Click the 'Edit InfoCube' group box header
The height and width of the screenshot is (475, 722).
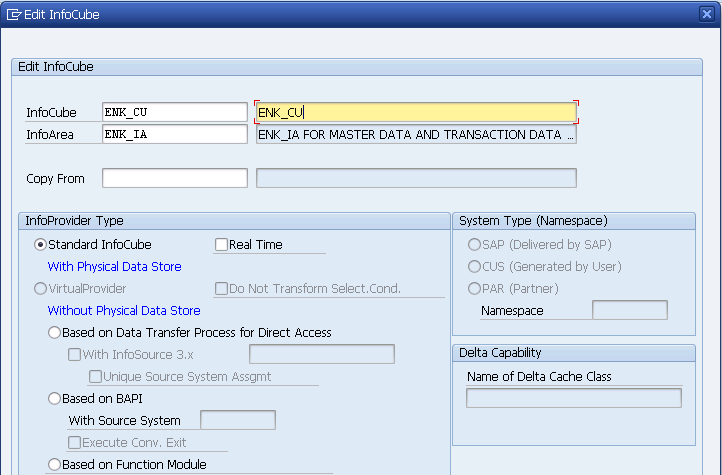(x=357, y=67)
